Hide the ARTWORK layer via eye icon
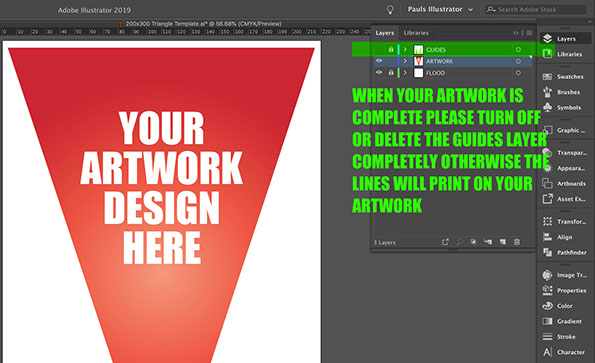Image resolution: width=595 pixels, height=363 pixels. (x=379, y=61)
